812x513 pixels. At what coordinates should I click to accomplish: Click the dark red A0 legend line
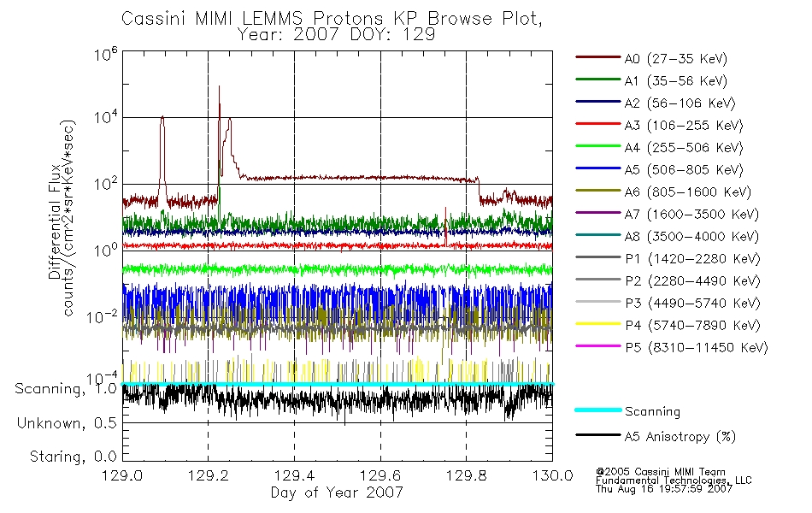point(597,57)
